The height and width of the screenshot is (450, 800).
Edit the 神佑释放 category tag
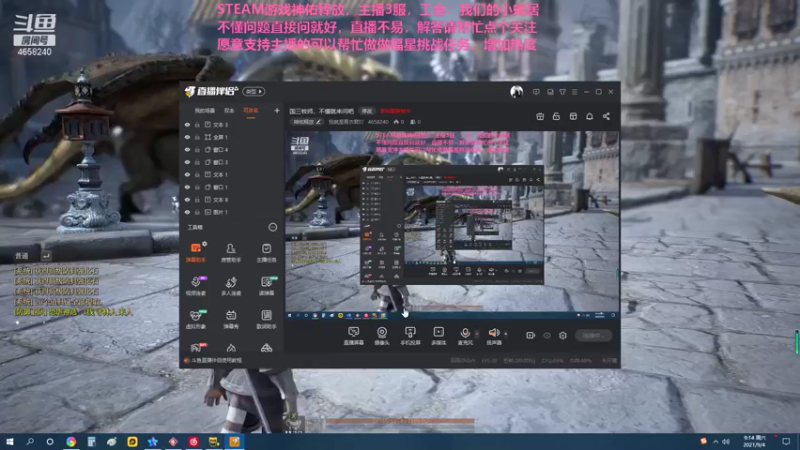click(x=307, y=122)
